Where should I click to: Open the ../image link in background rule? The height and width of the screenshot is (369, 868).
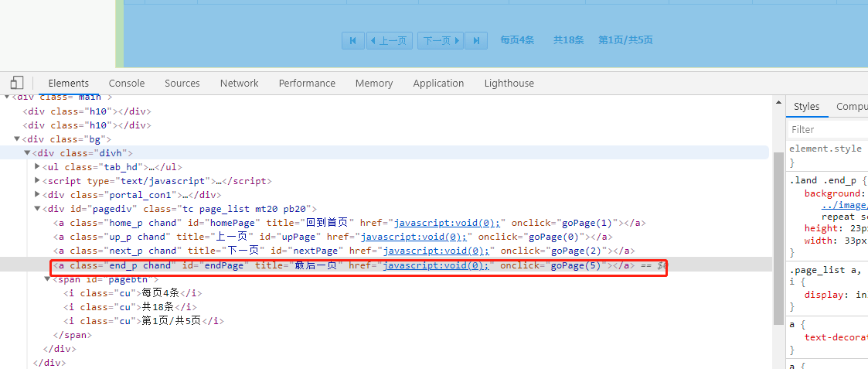pyautogui.click(x=844, y=205)
